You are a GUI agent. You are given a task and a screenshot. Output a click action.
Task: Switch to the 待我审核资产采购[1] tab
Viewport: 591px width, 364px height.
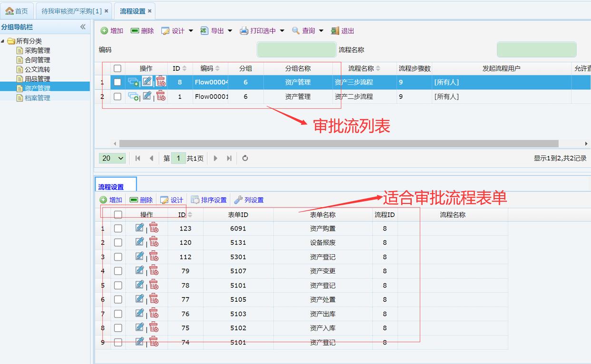pos(71,11)
